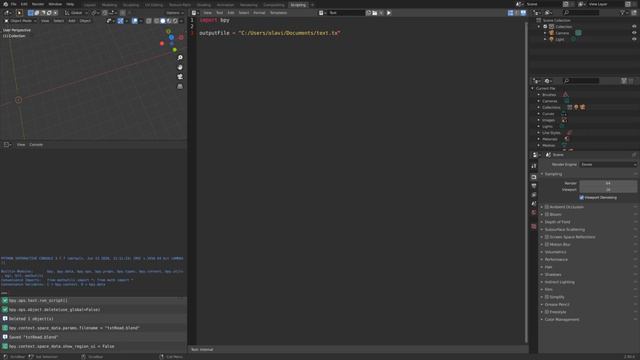Open the Render Engine dropdown

608,164
